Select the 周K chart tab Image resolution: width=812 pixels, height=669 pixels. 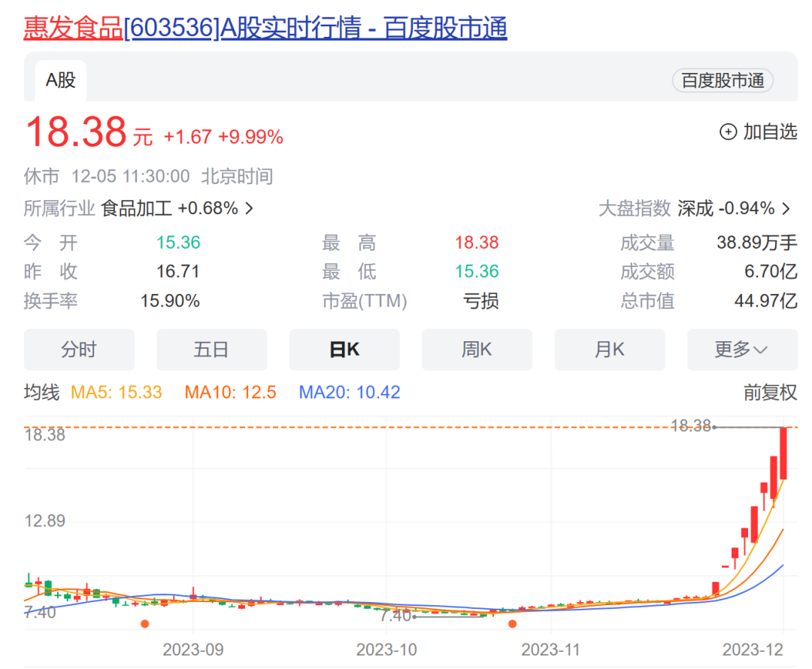click(477, 350)
